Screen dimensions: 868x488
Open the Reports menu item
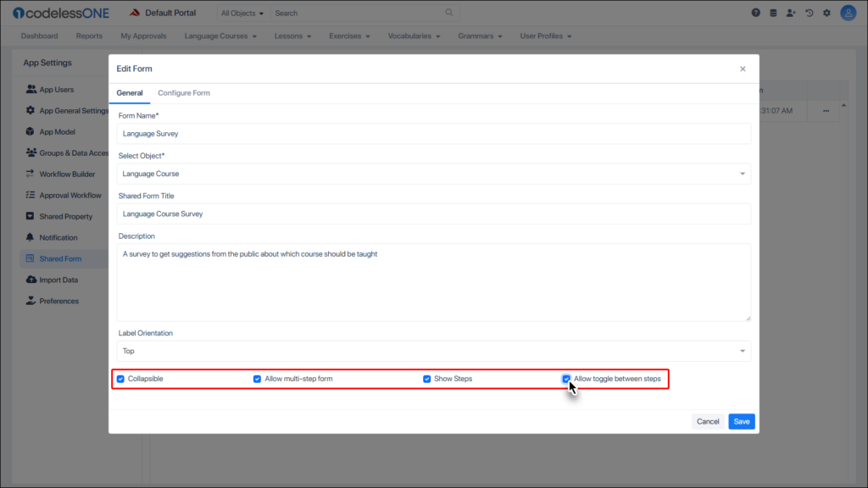pyautogui.click(x=89, y=36)
